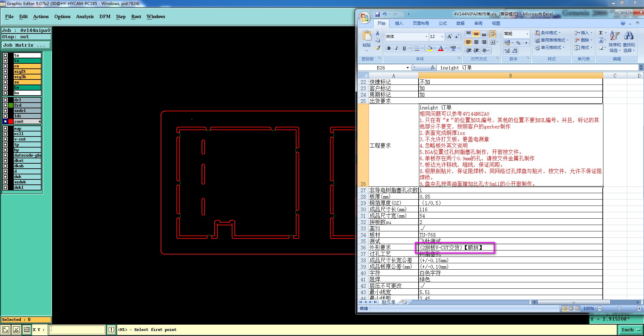Open the Insert Function fx button
The height and width of the screenshot is (336, 644).
tap(433, 68)
